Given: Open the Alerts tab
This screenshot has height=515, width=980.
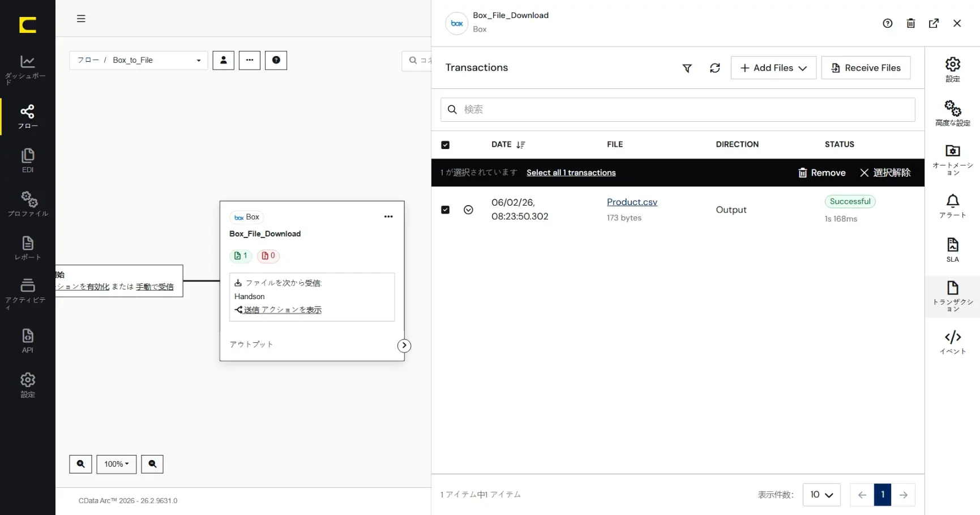Looking at the screenshot, I should coord(953,206).
